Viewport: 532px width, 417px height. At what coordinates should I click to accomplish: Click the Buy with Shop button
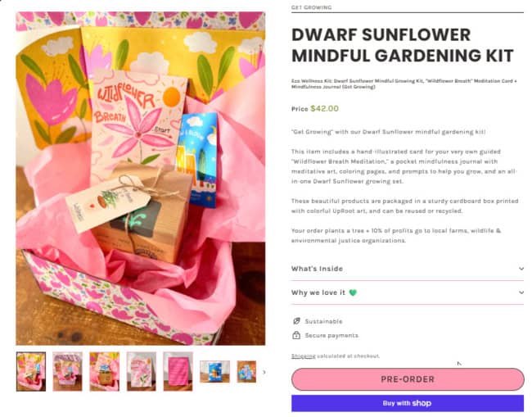pyautogui.click(x=408, y=403)
